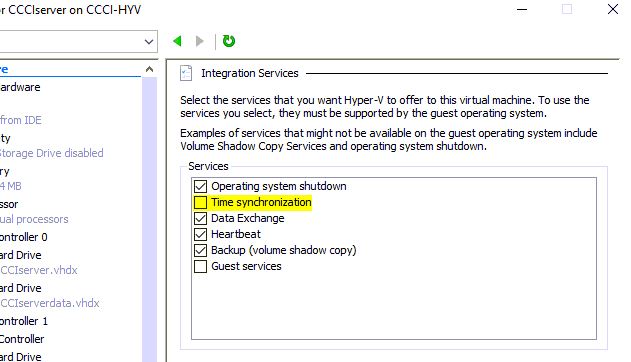
Task: Click the Heartbeat label text
Action: coord(236,234)
